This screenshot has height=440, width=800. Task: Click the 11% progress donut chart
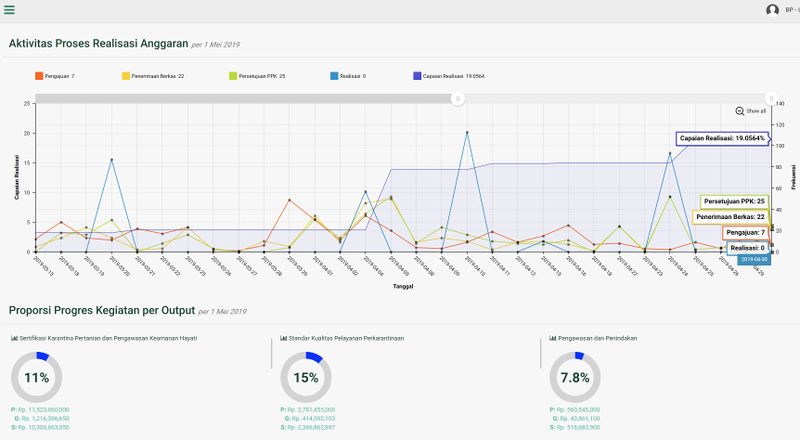[37, 377]
